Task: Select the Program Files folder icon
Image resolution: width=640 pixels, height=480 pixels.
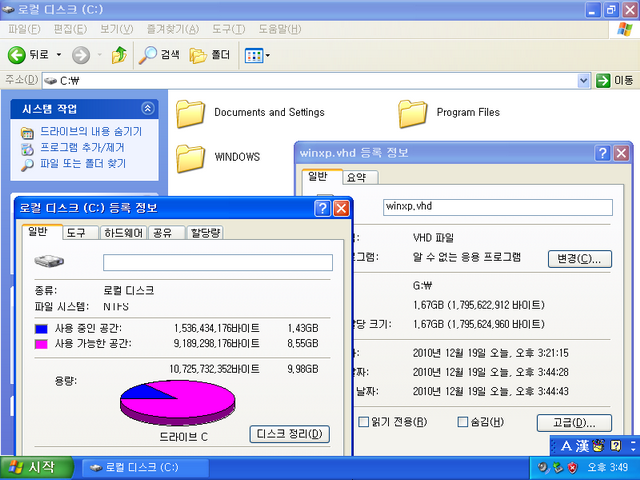Action: click(413, 114)
